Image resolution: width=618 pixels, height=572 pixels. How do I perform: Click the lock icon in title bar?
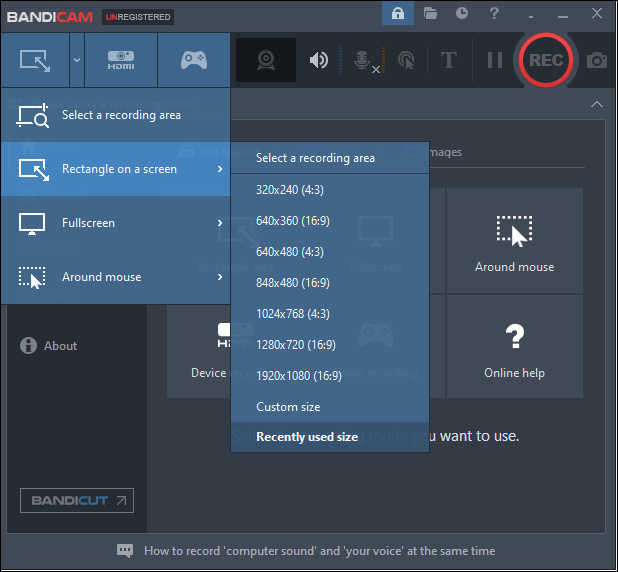(x=397, y=13)
